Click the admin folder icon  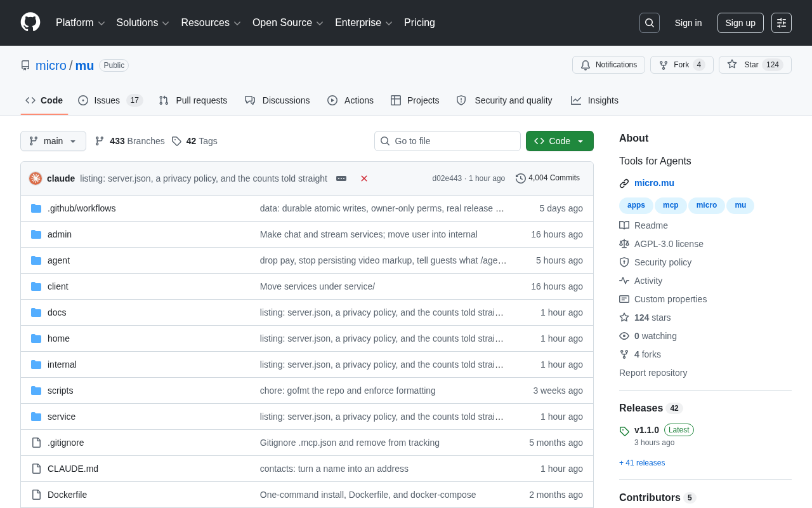click(x=36, y=234)
